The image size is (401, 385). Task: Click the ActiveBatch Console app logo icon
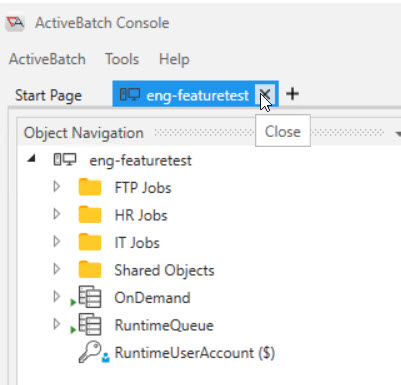15,22
